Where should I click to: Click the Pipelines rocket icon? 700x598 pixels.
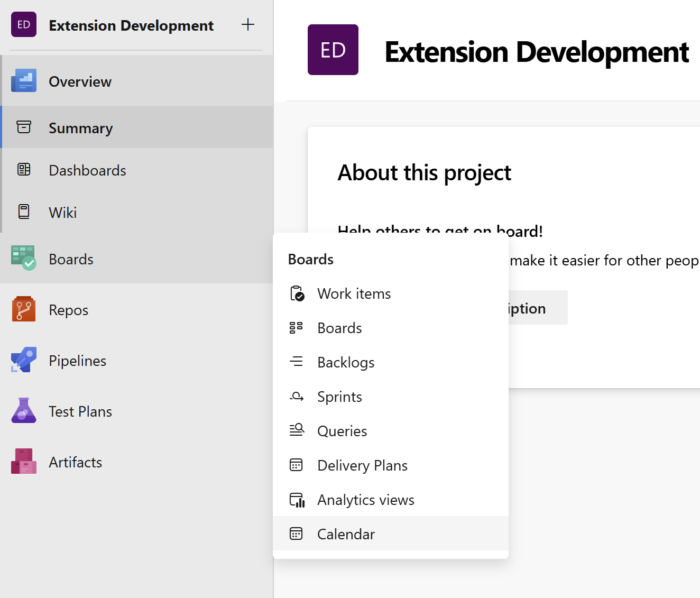point(24,360)
